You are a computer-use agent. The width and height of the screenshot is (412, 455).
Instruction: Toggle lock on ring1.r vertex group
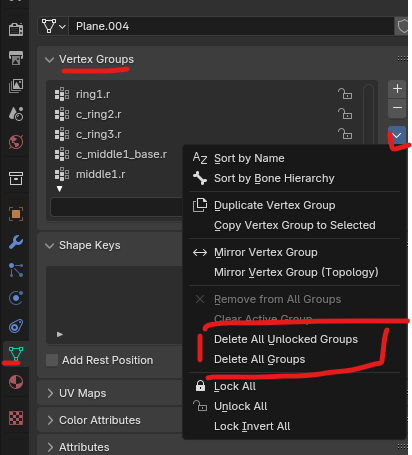point(345,94)
